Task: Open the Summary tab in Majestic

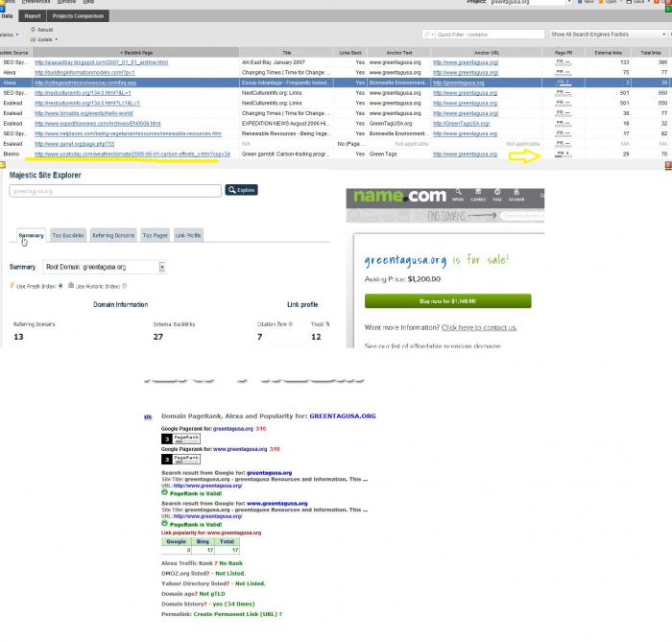Action: (x=32, y=235)
